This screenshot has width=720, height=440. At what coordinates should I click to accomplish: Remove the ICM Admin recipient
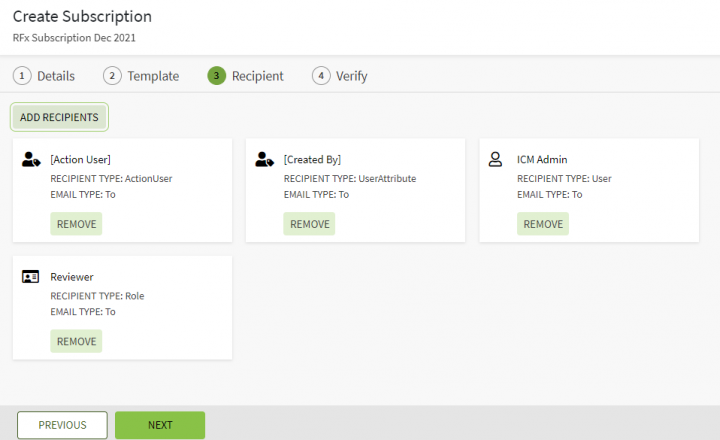point(543,224)
